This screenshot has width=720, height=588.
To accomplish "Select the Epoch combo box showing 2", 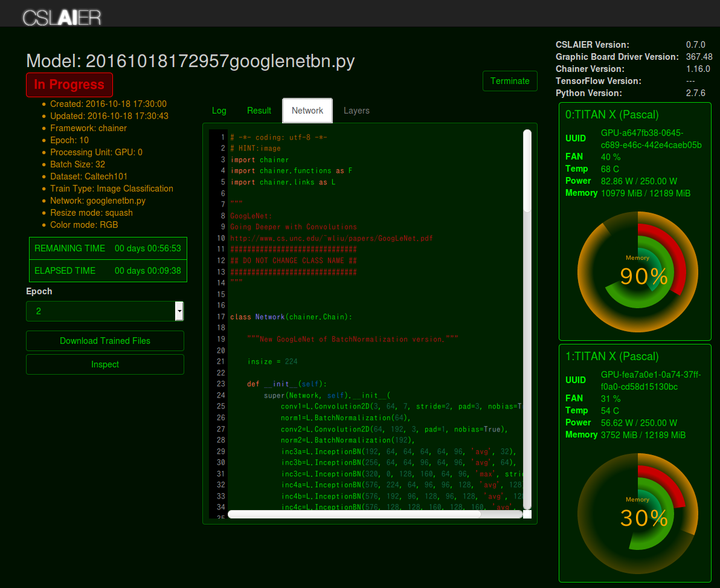I will pos(104,311).
